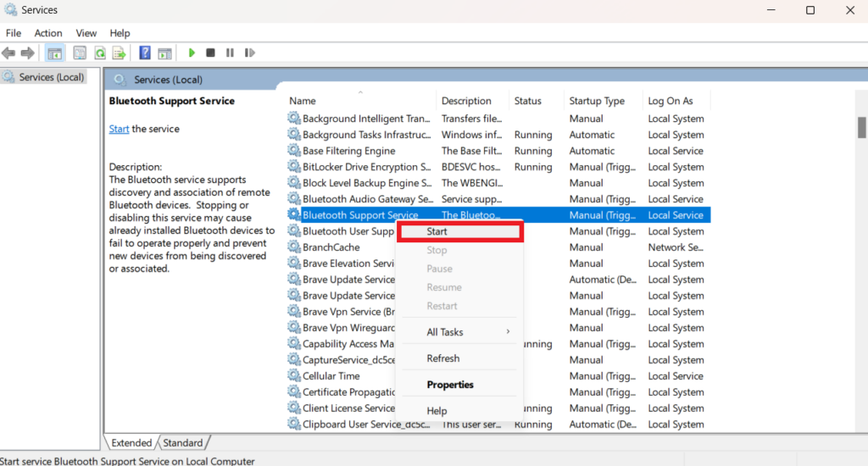Click gear icon of Bluetooth Support Service row
This screenshot has width=868, height=466.
294,214
